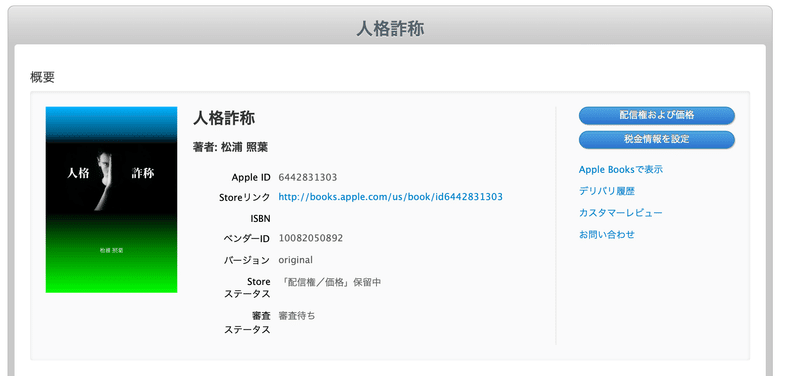Follow the books.apple.com Store link

pos(390,197)
